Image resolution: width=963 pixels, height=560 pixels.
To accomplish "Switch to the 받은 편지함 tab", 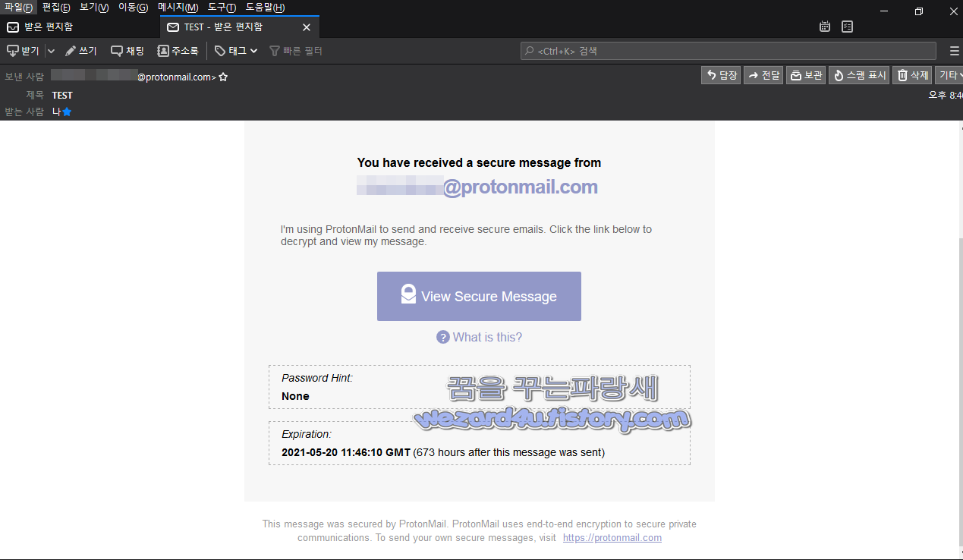I will tap(80, 27).
